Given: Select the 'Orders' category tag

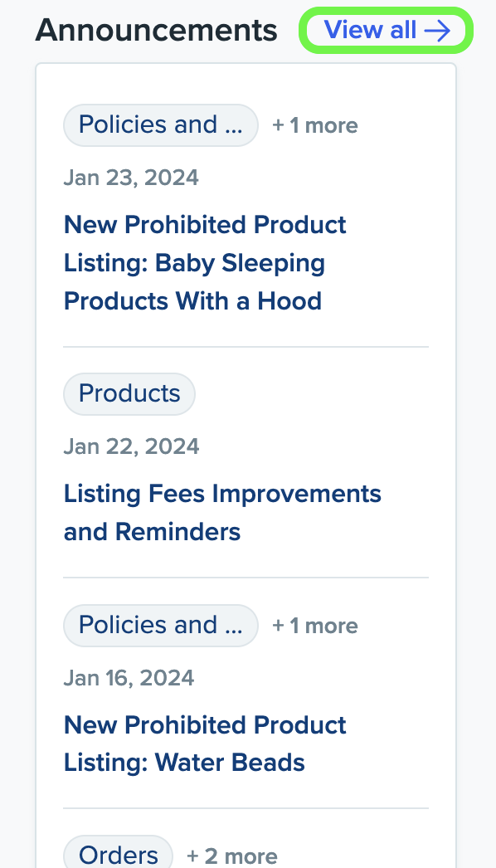Looking at the screenshot, I should click(x=118, y=855).
